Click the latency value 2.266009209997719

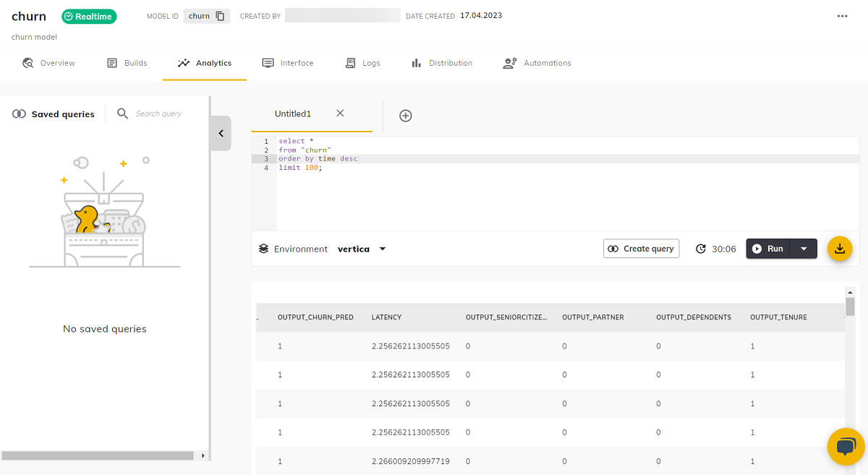411,461
